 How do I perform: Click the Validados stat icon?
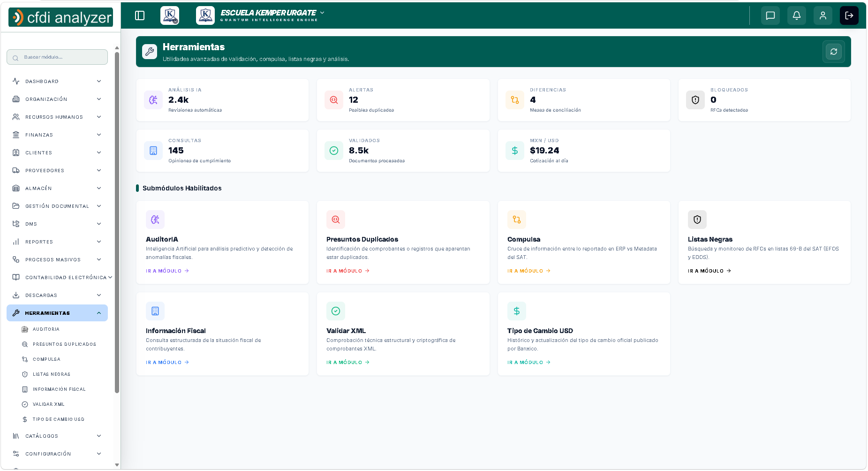point(334,151)
